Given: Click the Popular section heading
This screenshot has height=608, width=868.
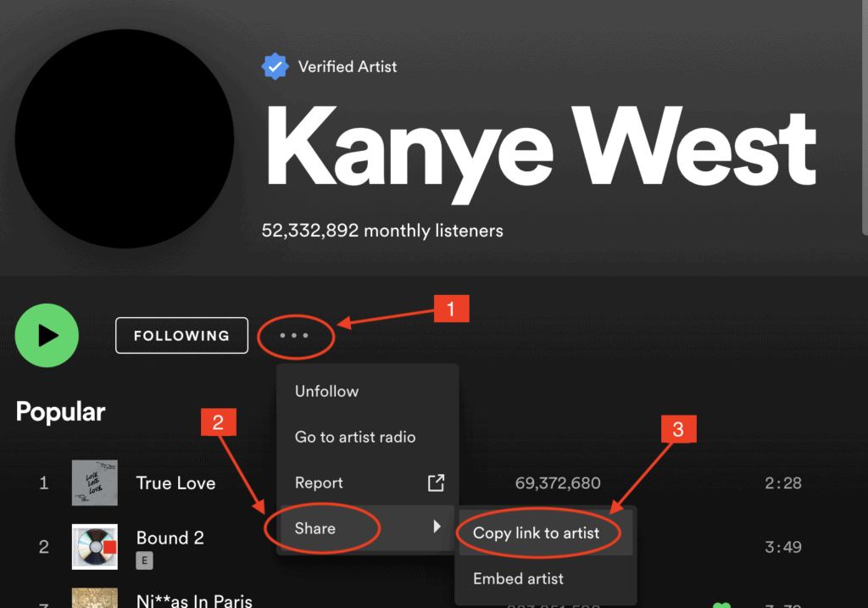Looking at the screenshot, I should 60,411.
